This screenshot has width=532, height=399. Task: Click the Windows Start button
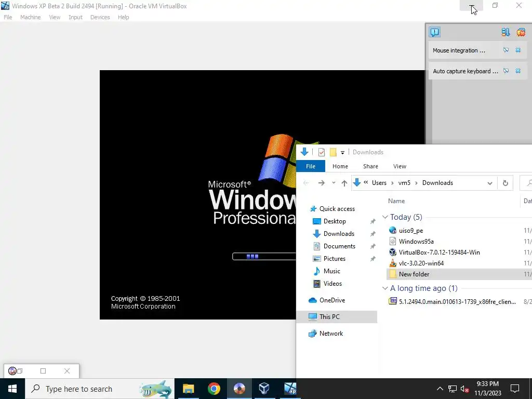click(x=12, y=389)
